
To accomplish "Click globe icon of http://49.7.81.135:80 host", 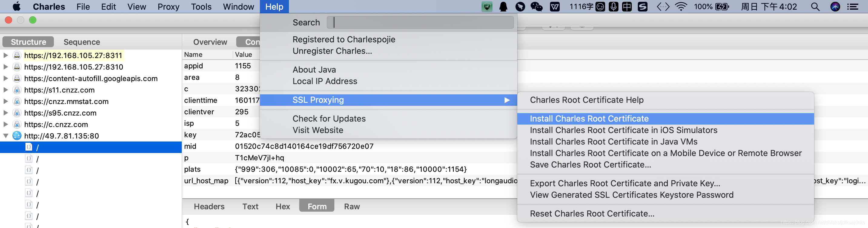I will pyautogui.click(x=17, y=136).
